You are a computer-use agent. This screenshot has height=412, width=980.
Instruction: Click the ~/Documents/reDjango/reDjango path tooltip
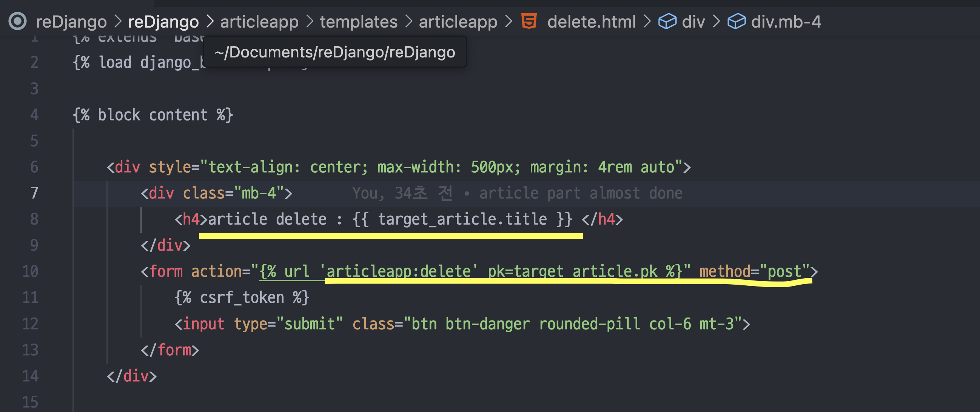(335, 52)
